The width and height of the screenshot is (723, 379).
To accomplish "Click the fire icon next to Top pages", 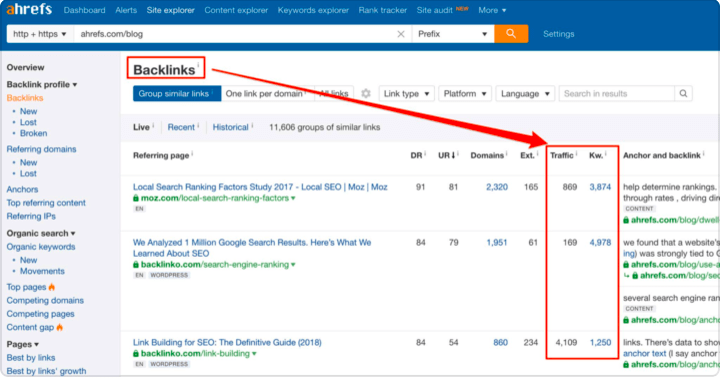I will tap(52, 287).
